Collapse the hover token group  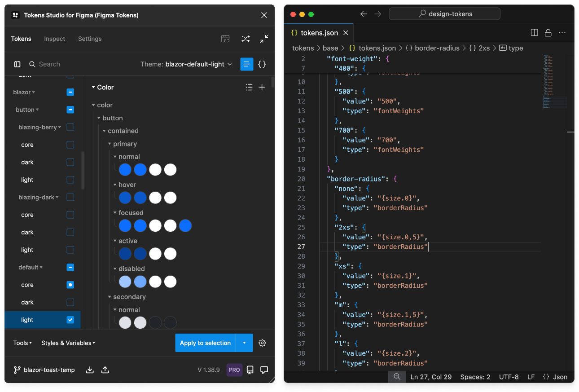point(124,185)
